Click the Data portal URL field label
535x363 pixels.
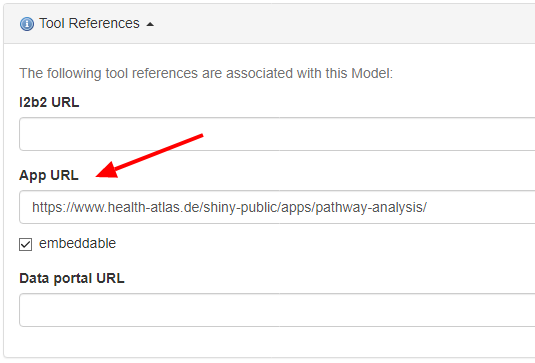coord(72,278)
